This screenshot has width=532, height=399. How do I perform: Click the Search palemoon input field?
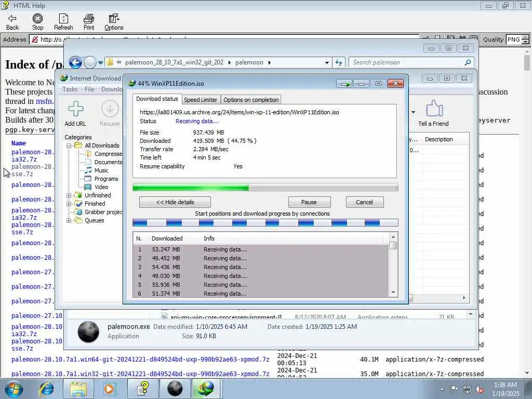point(407,62)
